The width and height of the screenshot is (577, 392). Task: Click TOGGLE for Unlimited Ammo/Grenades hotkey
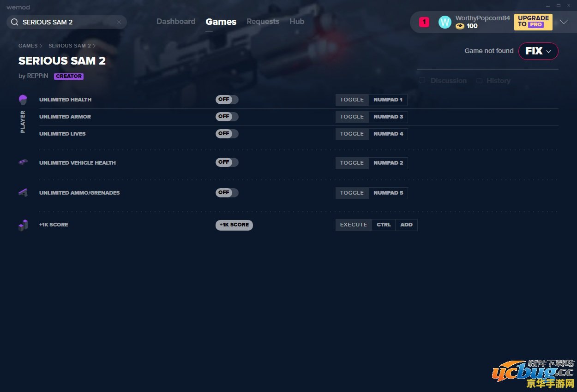point(352,193)
